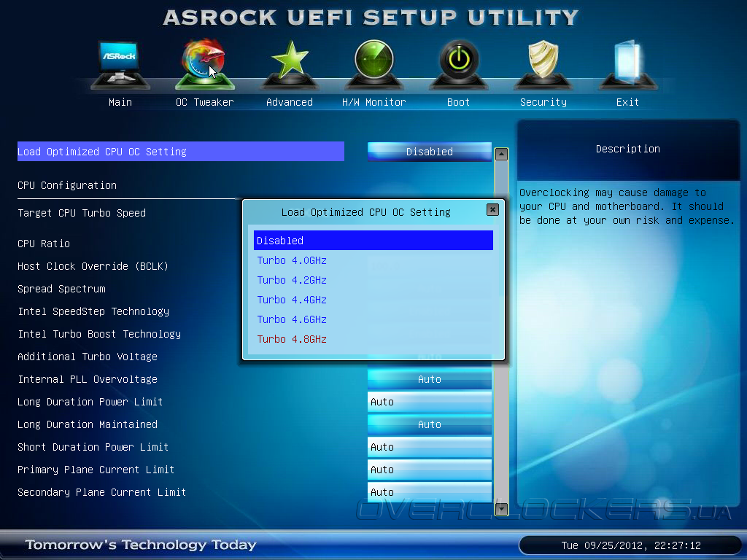Image resolution: width=747 pixels, height=560 pixels.
Task: Select the CPU Configuration heading
Action: click(67, 185)
